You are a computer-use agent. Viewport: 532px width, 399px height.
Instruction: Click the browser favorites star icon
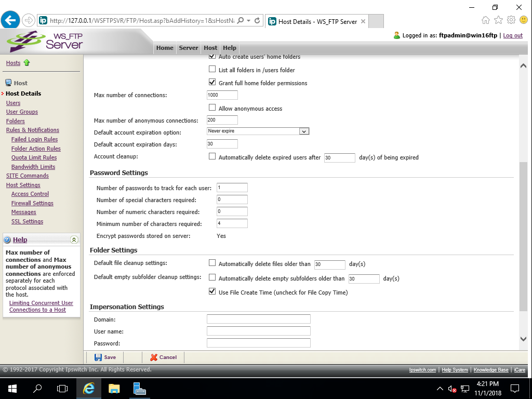[498, 19]
